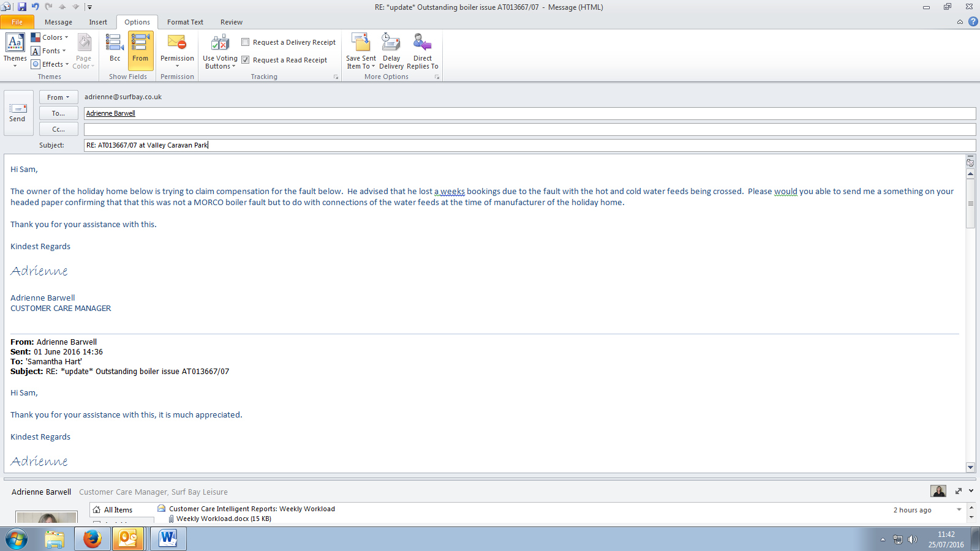
Task: Go to Next Item arrow icon
Action: coord(75,7)
